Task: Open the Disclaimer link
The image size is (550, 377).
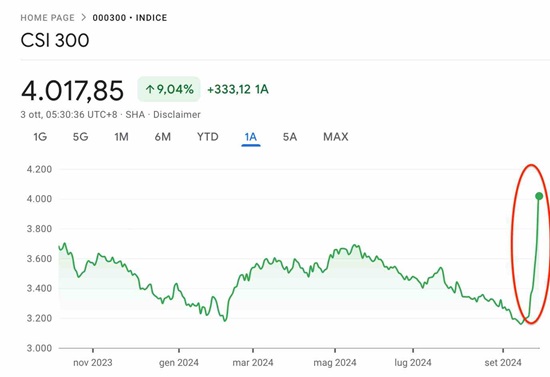Action: point(177,115)
